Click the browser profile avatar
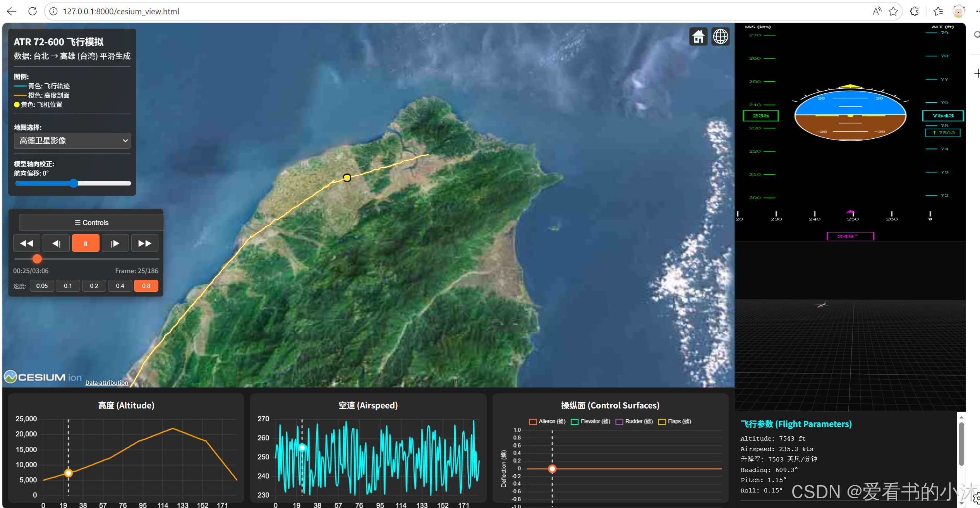The width and height of the screenshot is (980, 508). pos(959,11)
